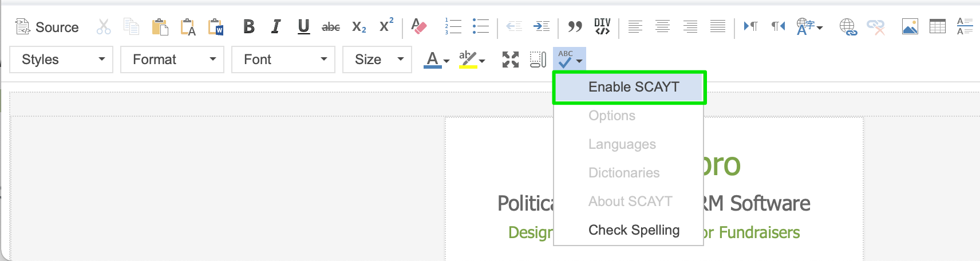Click the Decrease Indent icon
This screenshot has height=261, width=980.
click(513, 27)
